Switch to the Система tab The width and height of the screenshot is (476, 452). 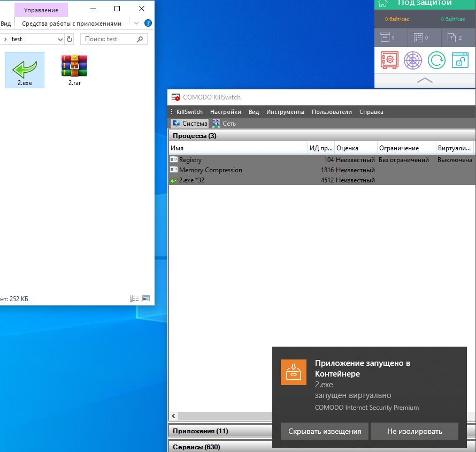point(190,123)
